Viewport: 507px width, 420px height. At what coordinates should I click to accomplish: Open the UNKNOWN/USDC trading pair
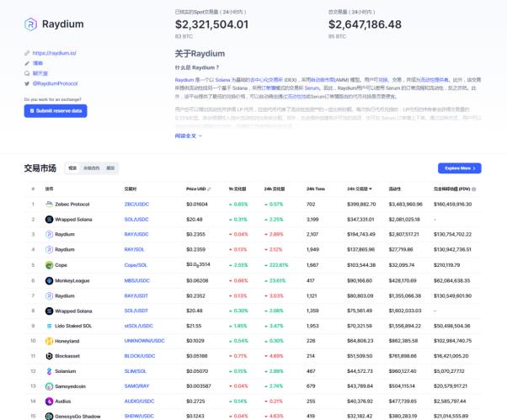tap(145, 341)
